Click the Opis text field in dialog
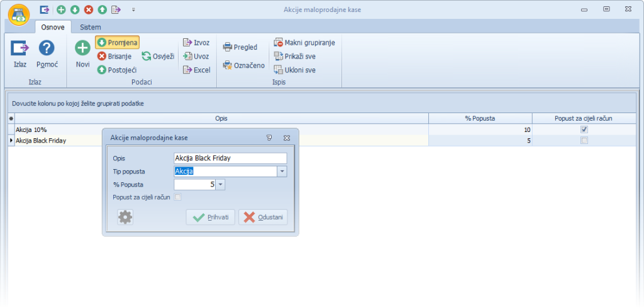Viewport: 644px width, 308px height. [230, 158]
